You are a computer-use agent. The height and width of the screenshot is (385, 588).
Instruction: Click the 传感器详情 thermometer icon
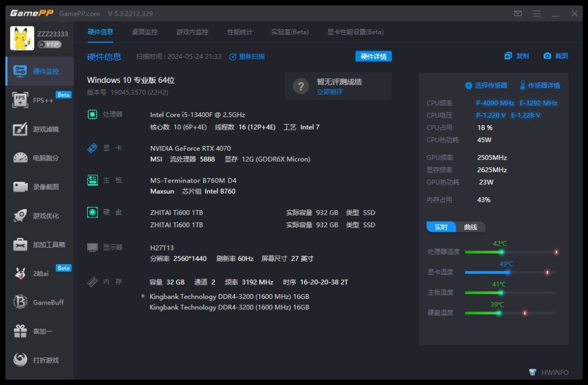tap(522, 85)
